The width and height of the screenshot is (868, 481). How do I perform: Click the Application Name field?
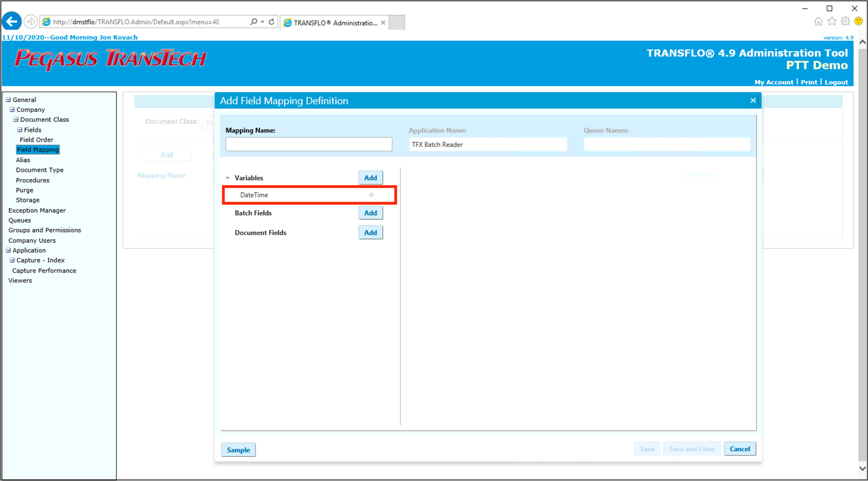[x=488, y=145]
